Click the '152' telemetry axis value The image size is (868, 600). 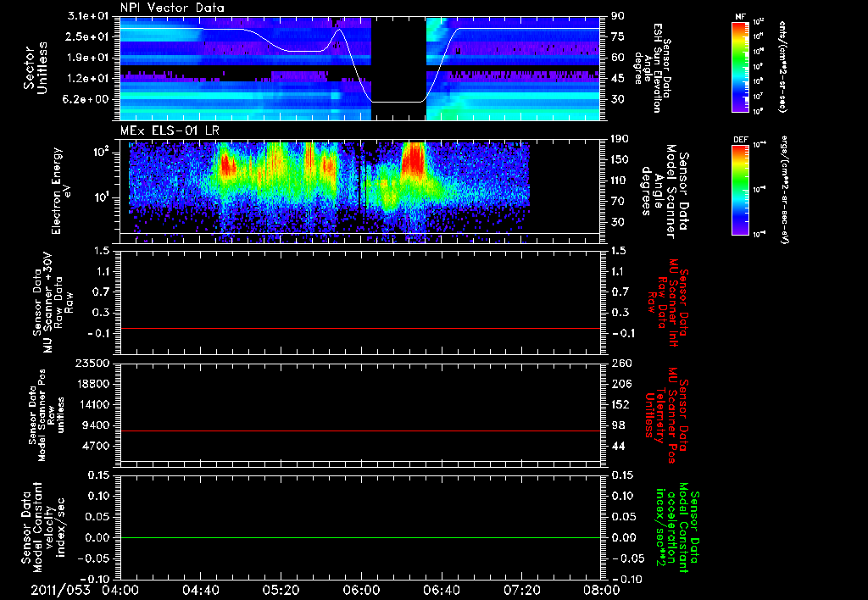point(621,404)
